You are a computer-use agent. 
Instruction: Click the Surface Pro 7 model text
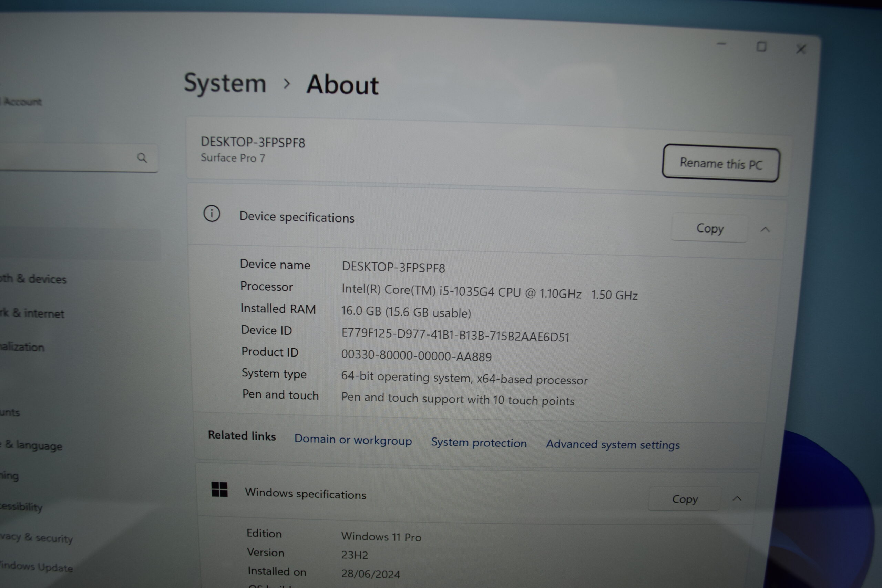(x=233, y=157)
